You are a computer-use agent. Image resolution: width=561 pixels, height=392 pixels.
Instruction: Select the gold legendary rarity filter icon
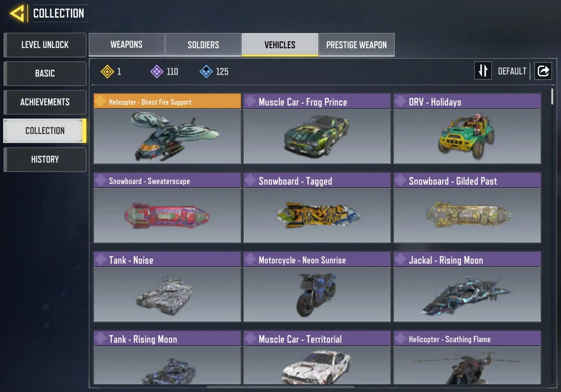click(107, 72)
